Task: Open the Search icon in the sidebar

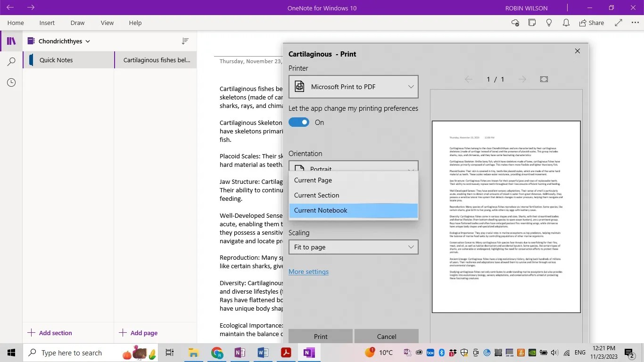Action: [11, 61]
